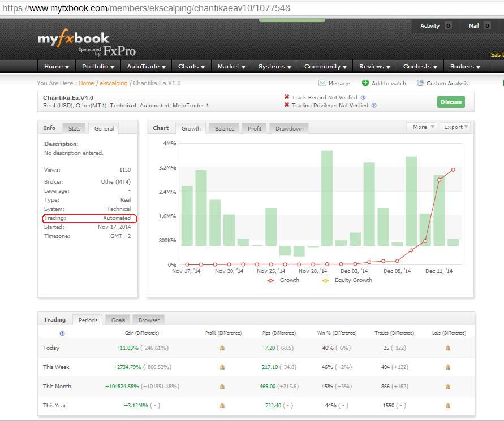Switch to the Stats tab
This screenshot has height=421, width=504.
point(74,128)
